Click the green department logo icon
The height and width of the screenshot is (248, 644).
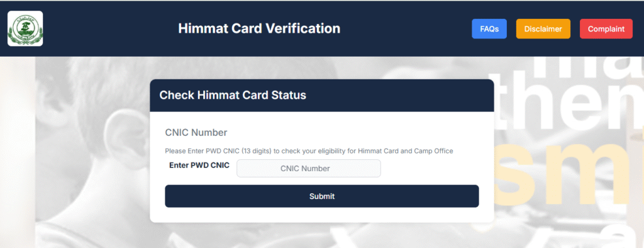click(x=25, y=28)
